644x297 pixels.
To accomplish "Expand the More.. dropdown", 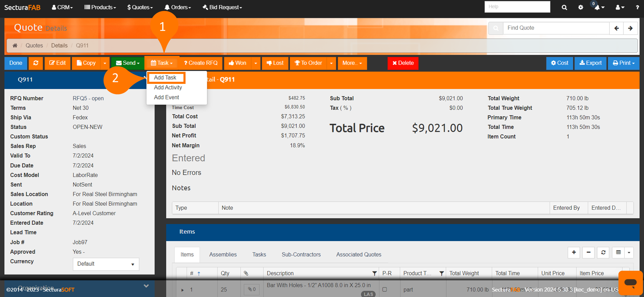I will pos(352,63).
